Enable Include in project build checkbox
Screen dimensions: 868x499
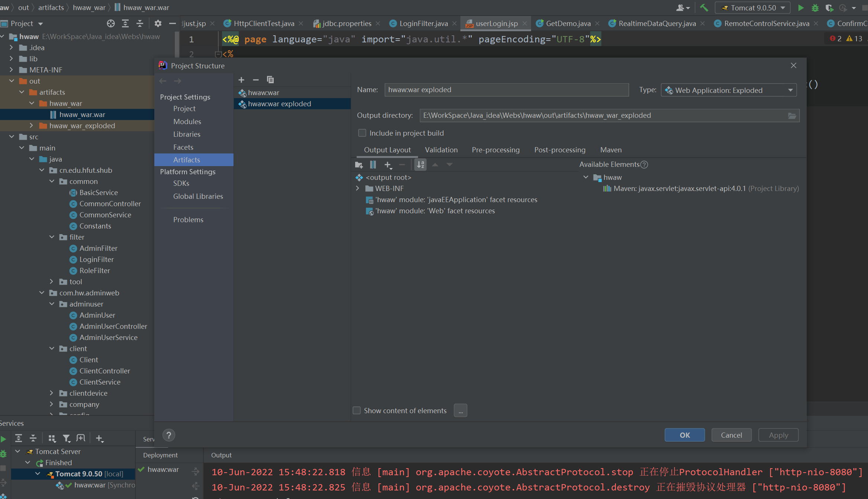coord(362,133)
